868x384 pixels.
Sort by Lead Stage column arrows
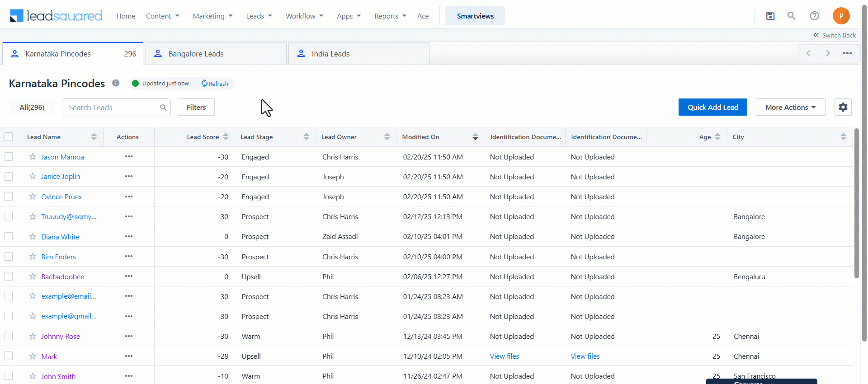click(306, 137)
